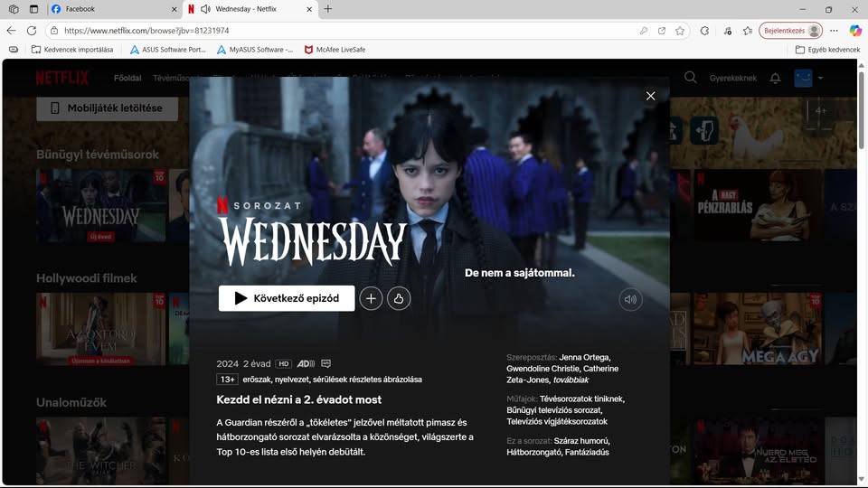Open the notifications bell in the Netflix header

click(x=775, y=78)
